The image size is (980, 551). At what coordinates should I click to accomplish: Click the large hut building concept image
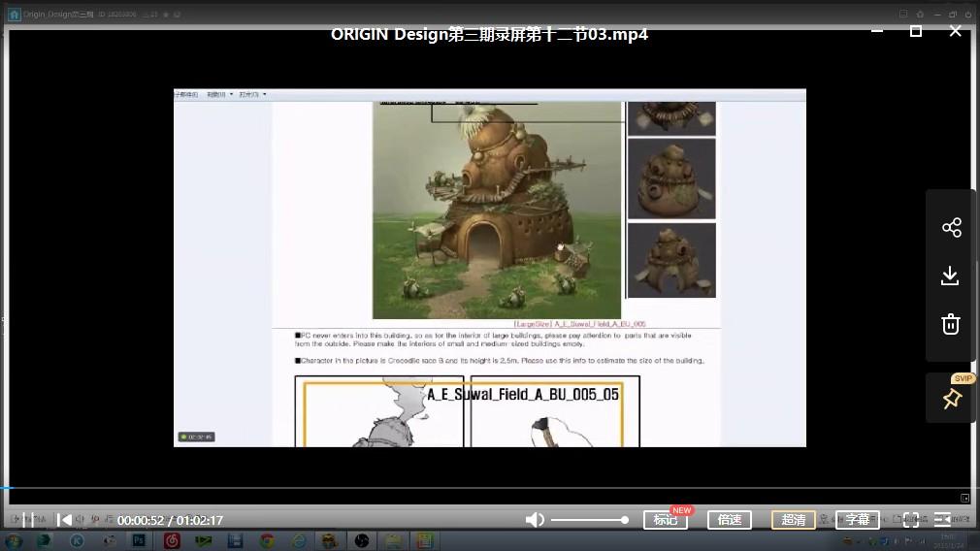tap(497, 211)
